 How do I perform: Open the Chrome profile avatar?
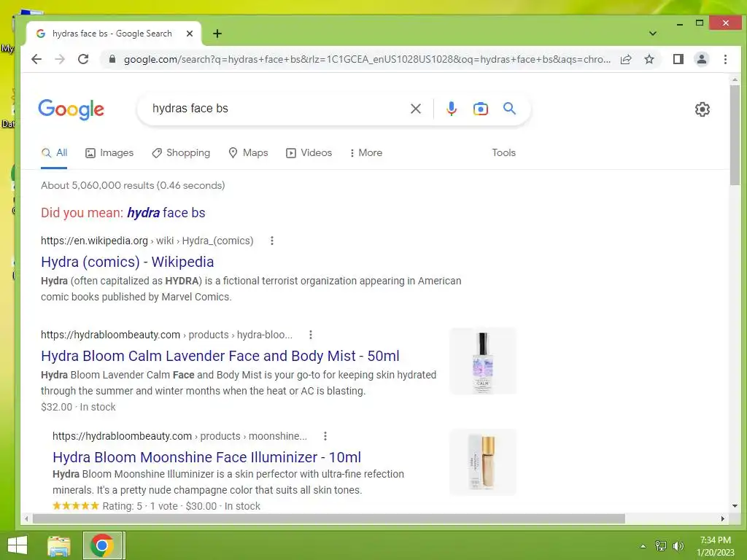pos(701,59)
